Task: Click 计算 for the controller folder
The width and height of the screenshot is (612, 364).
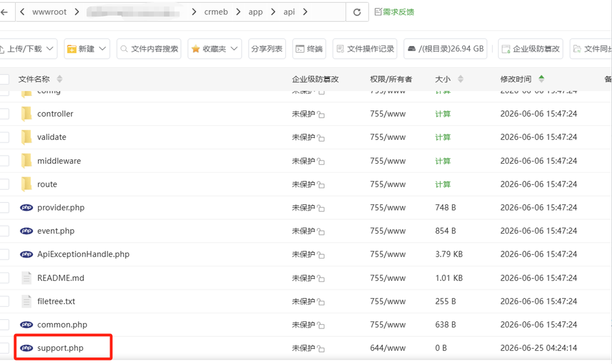Action: click(443, 114)
